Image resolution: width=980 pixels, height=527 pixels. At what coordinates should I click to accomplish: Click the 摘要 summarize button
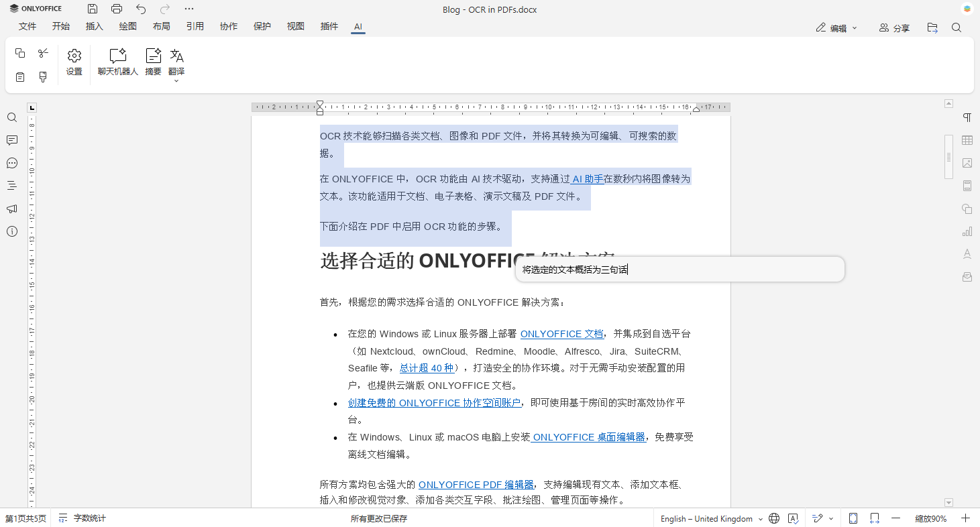[x=154, y=62]
